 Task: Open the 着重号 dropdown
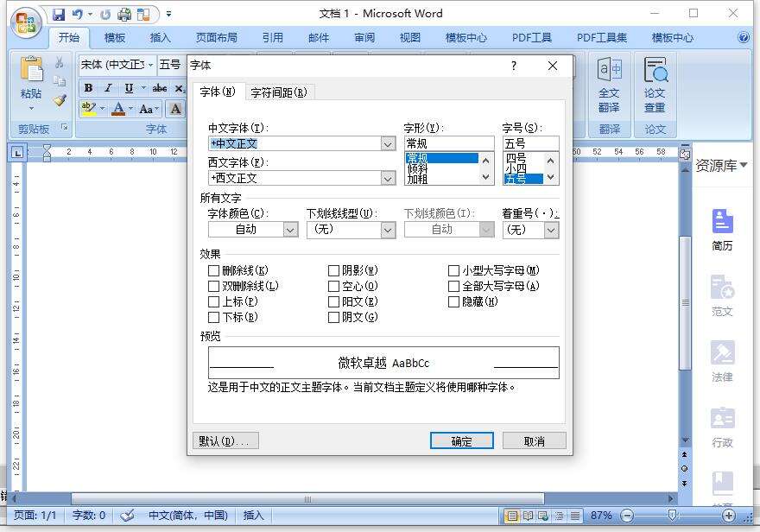point(551,230)
